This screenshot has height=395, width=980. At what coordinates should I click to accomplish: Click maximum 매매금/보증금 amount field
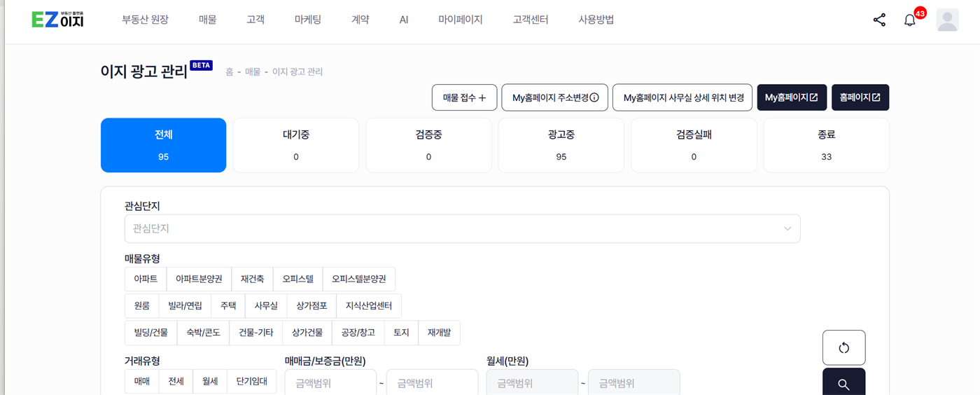click(x=432, y=383)
